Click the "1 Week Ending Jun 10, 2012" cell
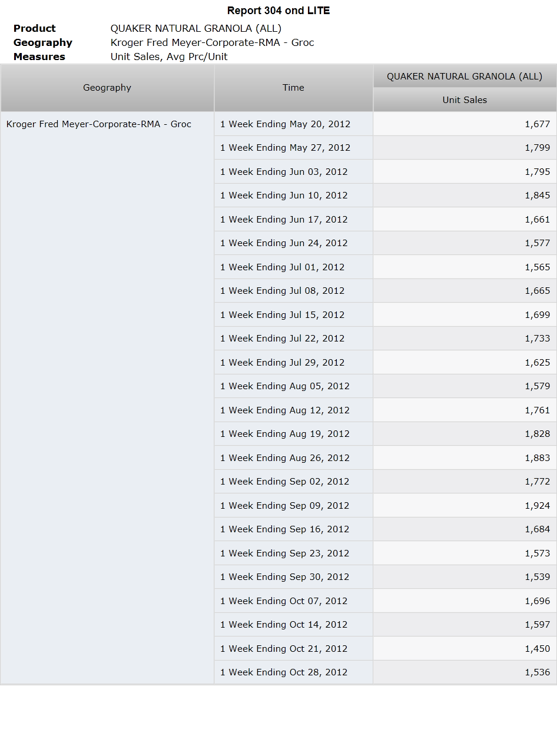Viewport: 557px width, 756px height. [293, 195]
